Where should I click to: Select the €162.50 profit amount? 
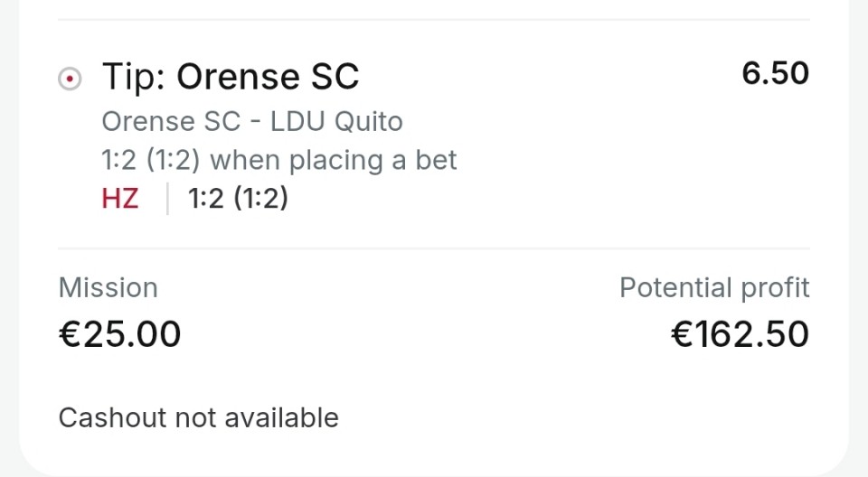click(x=740, y=334)
